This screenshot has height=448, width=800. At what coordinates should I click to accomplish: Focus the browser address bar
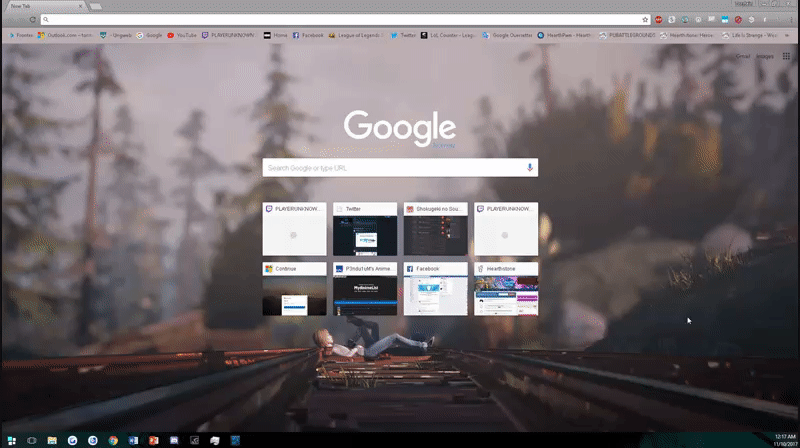coord(344,20)
